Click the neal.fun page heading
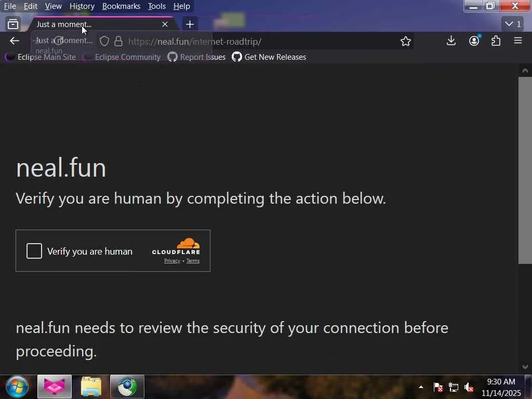The height and width of the screenshot is (399, 532). pos(61,168)
